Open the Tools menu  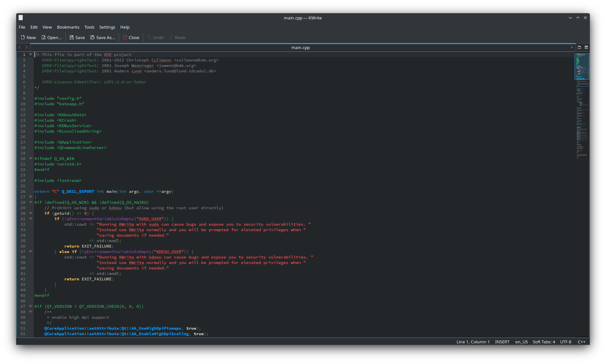[89, 27]
